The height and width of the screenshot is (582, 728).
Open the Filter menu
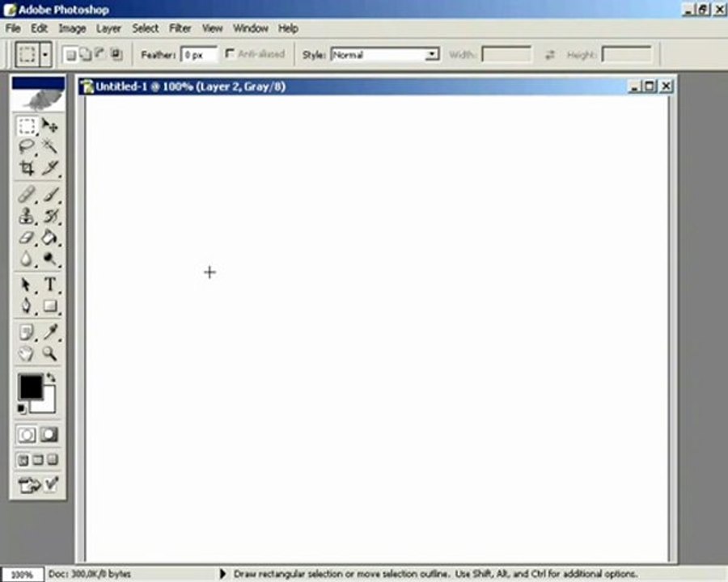180,28
